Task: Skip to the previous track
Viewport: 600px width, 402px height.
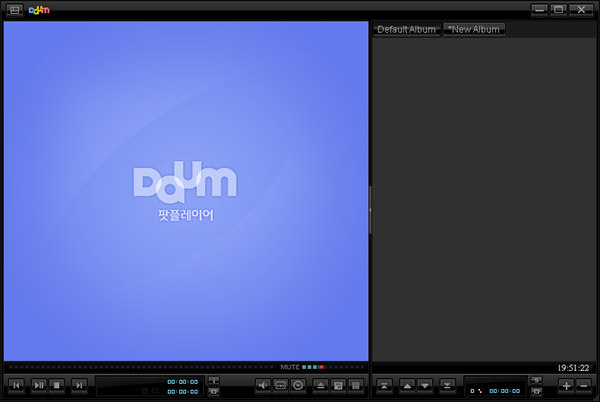Action: (16, 385)
